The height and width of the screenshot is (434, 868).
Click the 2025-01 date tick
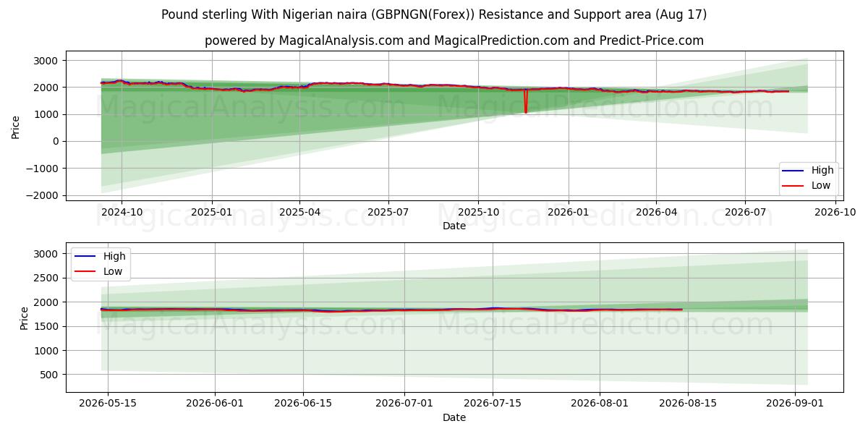(x=211, y=212)
